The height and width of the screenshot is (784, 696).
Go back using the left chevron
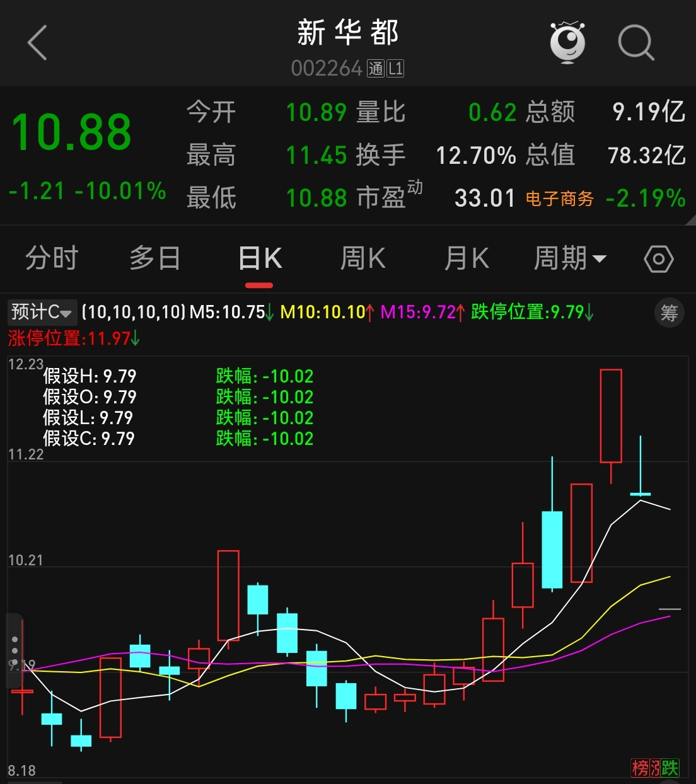coord(38,43)
